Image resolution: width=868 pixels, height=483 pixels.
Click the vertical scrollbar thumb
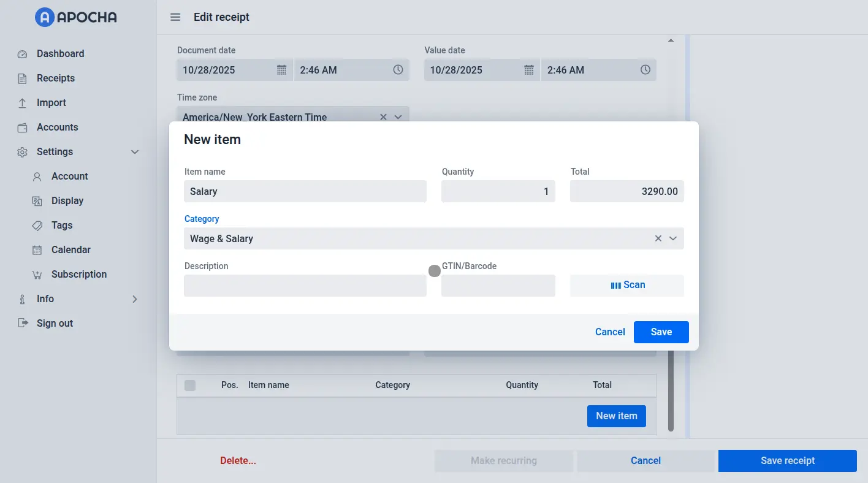(x=671, y=392)
